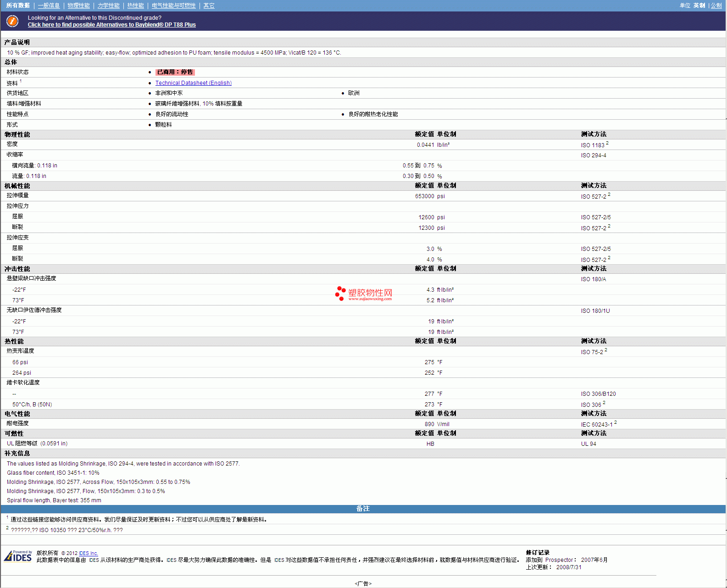
Task: Click UL 94 test method
Action: (588, 444)
